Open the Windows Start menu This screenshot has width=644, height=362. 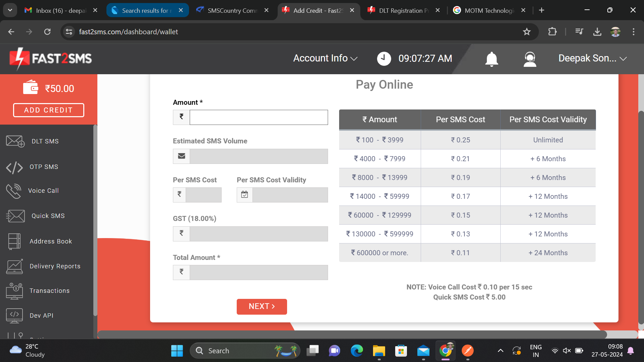coord(177,351)
